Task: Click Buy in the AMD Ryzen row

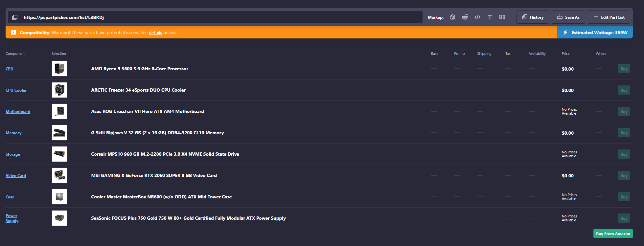Action: (x=624, y=69)
